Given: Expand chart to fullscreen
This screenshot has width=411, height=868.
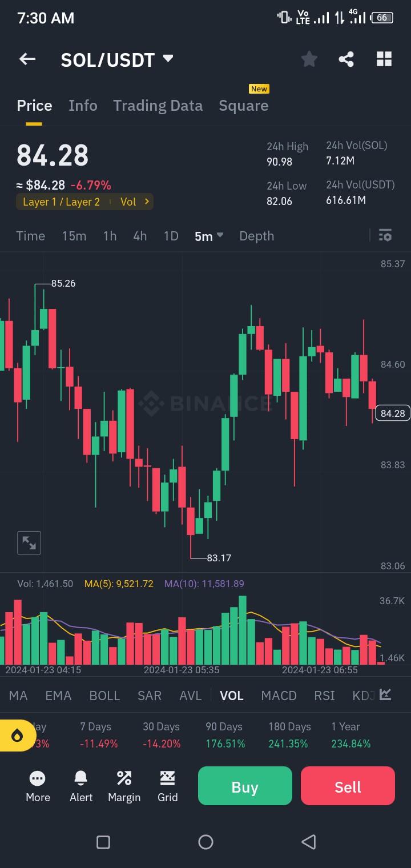Looking at the screenshot, I should (x=29, y=542).
